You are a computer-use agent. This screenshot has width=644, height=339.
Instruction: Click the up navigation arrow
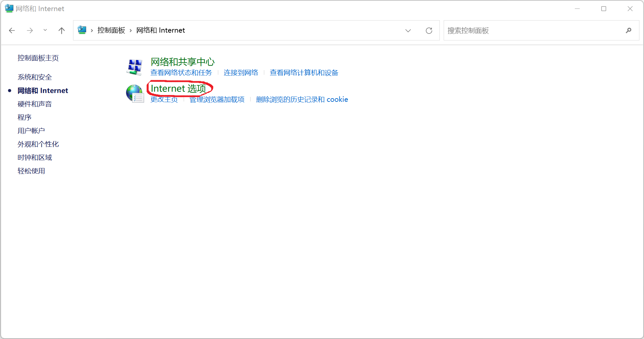[x=61, y=30]
